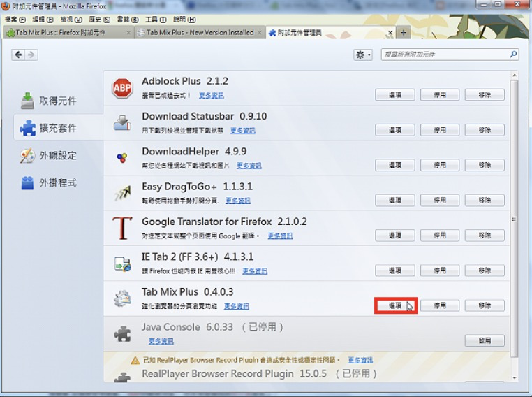Open options for DownloadHelper

coord(395,165)
